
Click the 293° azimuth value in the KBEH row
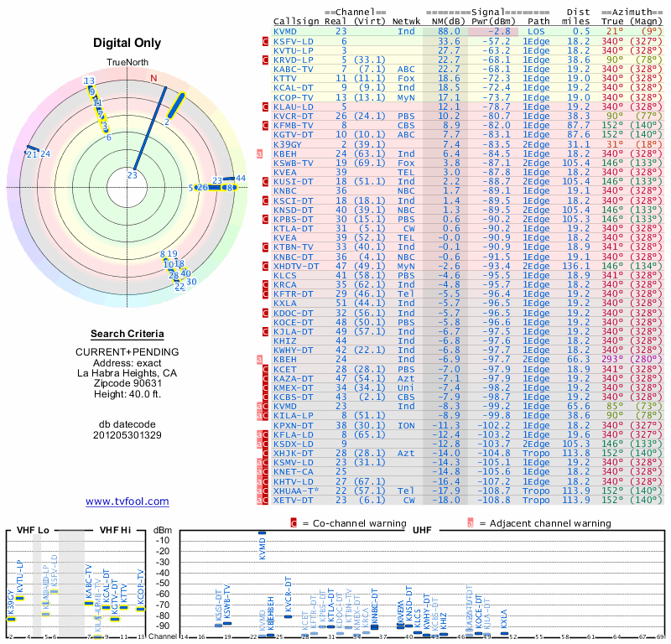(x=612, y=360)
